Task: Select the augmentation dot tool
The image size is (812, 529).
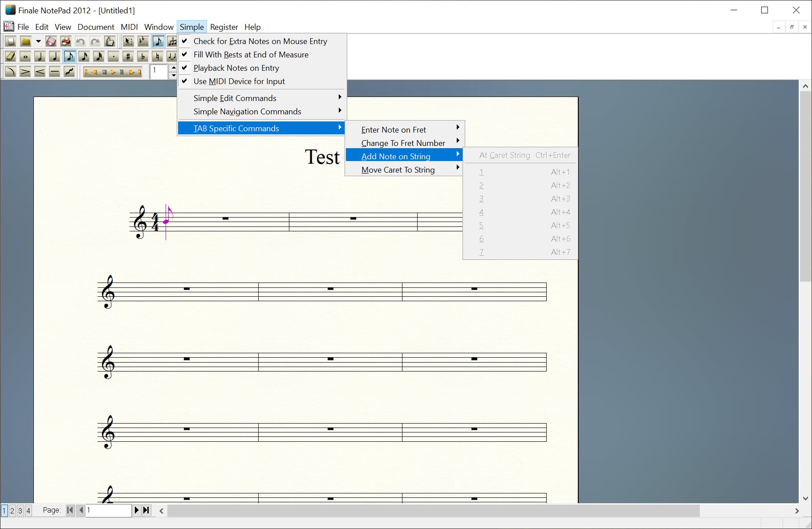Action: [114, 57]
